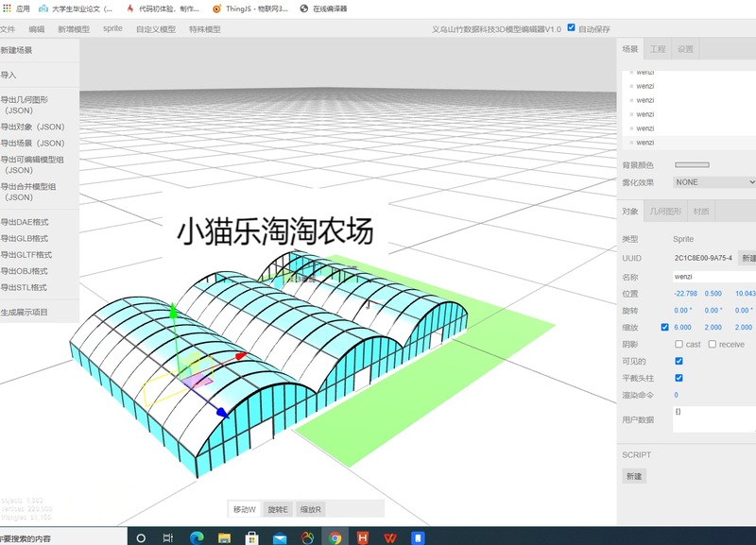Open the 大学生毕业论文 bookmark

(x=76, y=9)
